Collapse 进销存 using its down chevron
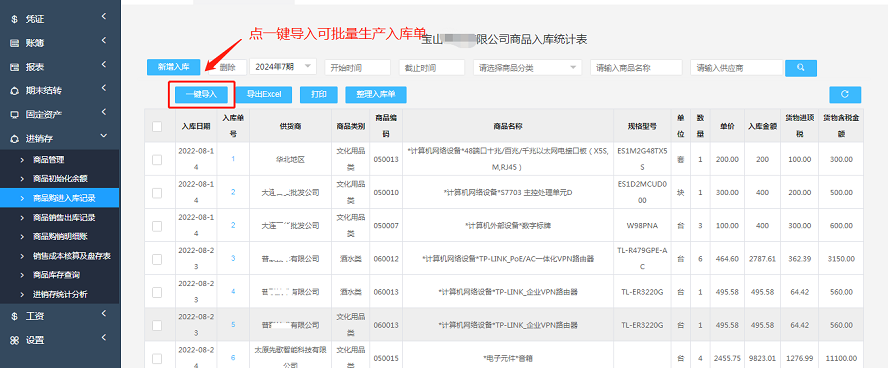 (x=104, y=136)
